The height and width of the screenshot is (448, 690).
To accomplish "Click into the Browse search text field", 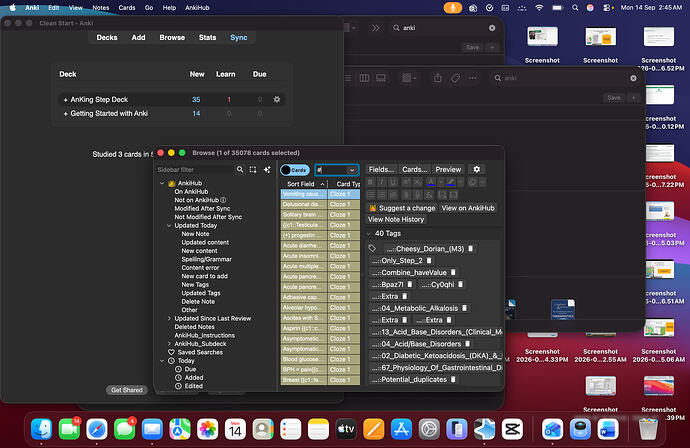I will tap(332, 170).
